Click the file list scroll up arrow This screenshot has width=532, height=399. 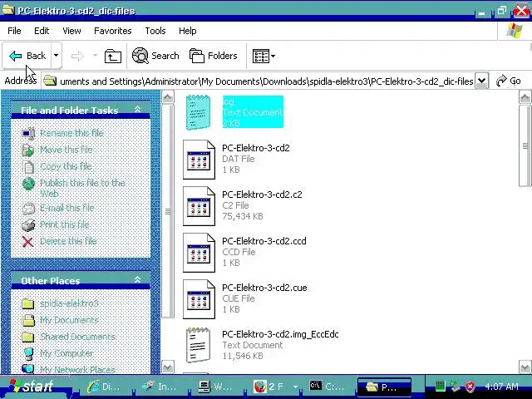tap(525, 97)
